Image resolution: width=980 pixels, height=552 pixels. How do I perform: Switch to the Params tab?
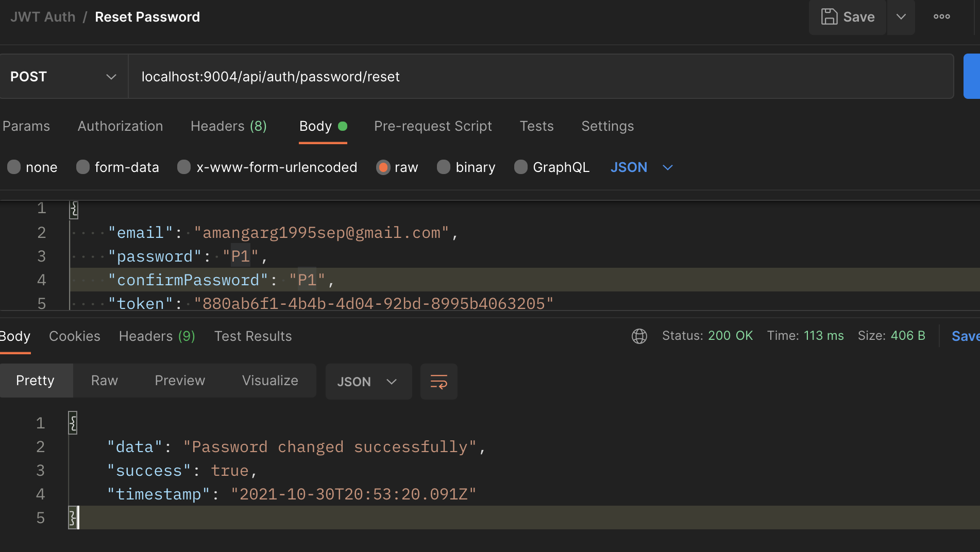(x=26, y=126)
